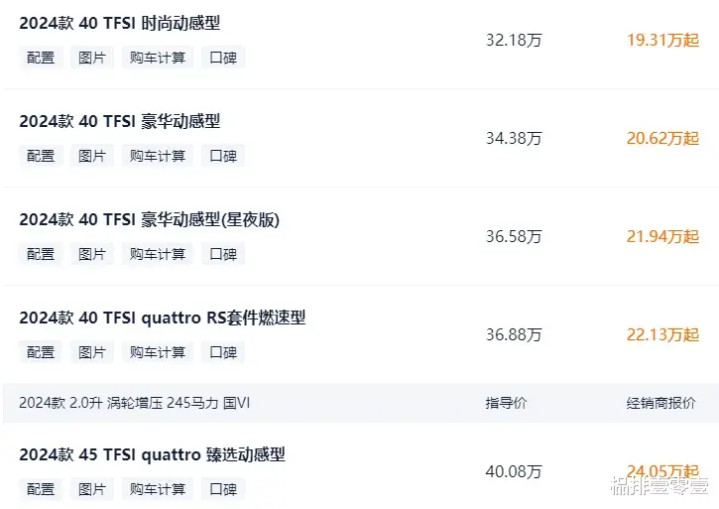Screen dimensions: 719x509
Task: View 图片 for 45 TFSI quattro 臻选动感型
Action: (92, 489)
